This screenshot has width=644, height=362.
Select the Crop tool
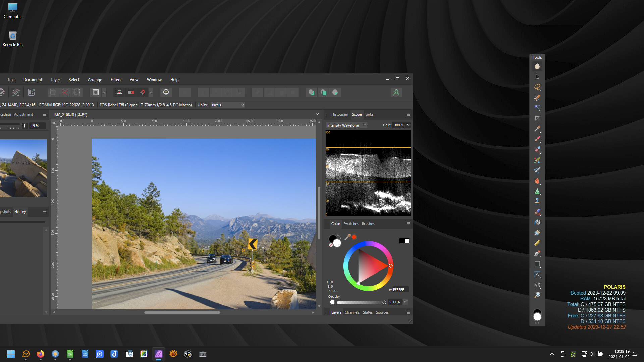click(537, 118)
